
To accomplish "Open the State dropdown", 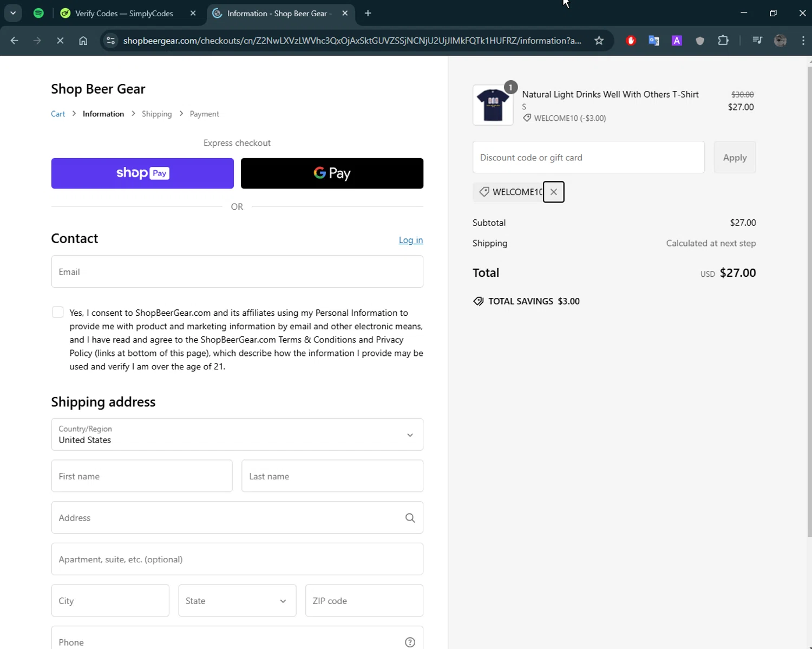I will (237, 600).
